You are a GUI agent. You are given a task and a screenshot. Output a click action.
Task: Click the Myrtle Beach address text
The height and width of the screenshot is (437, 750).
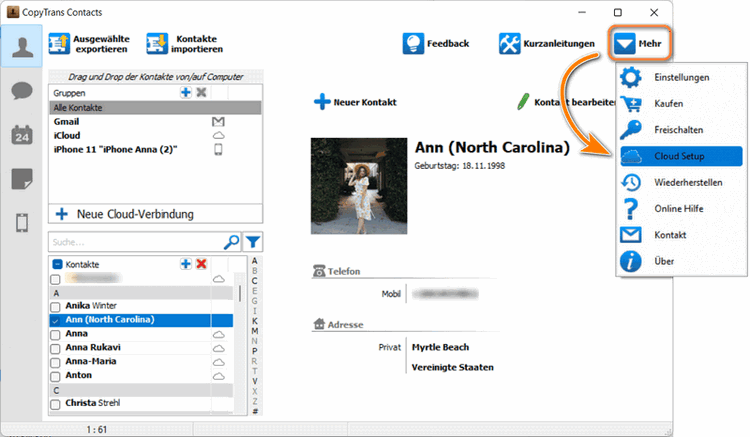click(x=440, y=347)
